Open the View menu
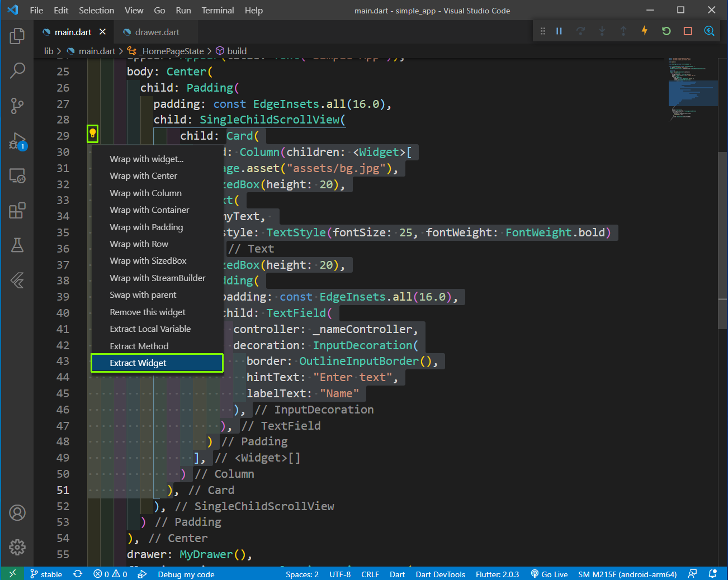728x580 pixels. tap(134, 10)
